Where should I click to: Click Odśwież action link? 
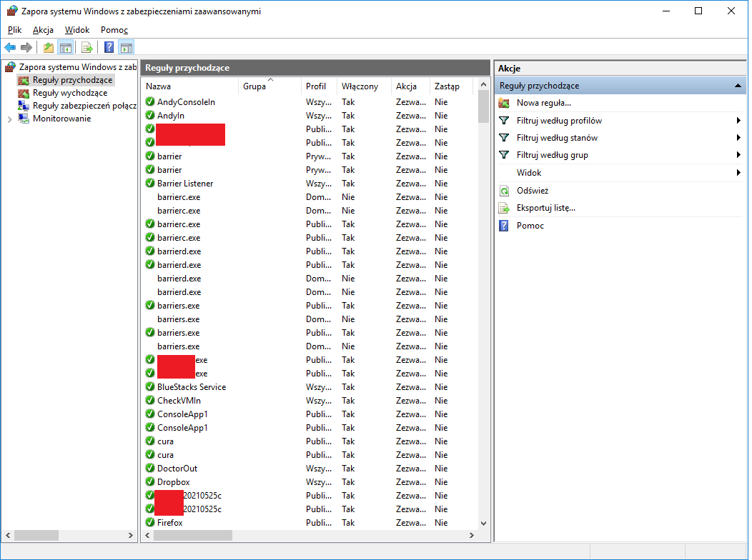pyautogui.click(x=533, y=191)
